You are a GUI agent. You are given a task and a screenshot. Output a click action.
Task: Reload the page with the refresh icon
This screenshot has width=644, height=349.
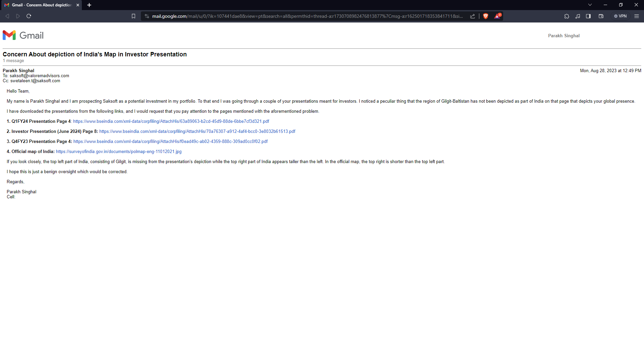pos(29,16)
